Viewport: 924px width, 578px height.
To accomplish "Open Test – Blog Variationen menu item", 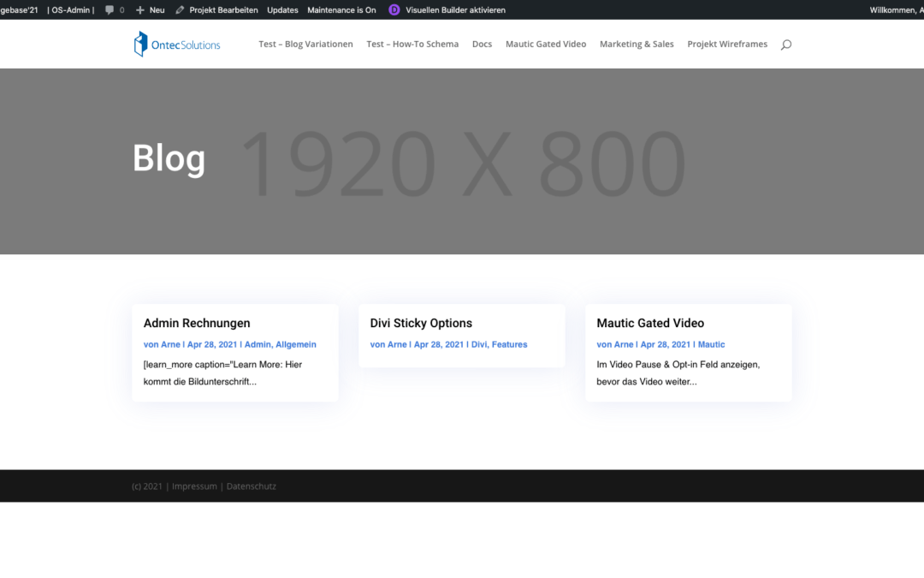I will pos(305,45).
